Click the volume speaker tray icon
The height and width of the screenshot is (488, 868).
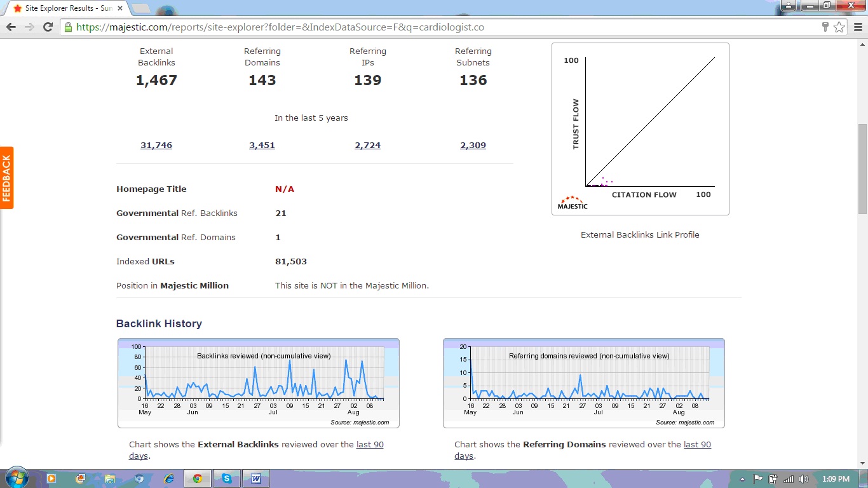pyautogui.click(x=804, y=478)
